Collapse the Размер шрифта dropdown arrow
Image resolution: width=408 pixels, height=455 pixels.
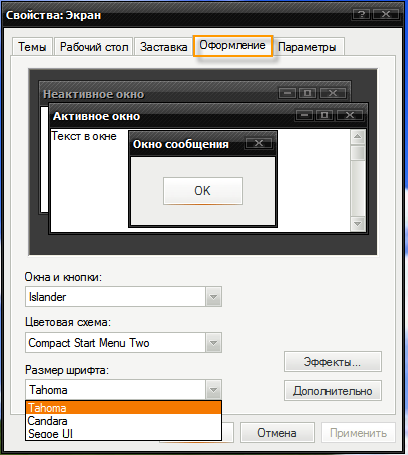coord(213,389)
